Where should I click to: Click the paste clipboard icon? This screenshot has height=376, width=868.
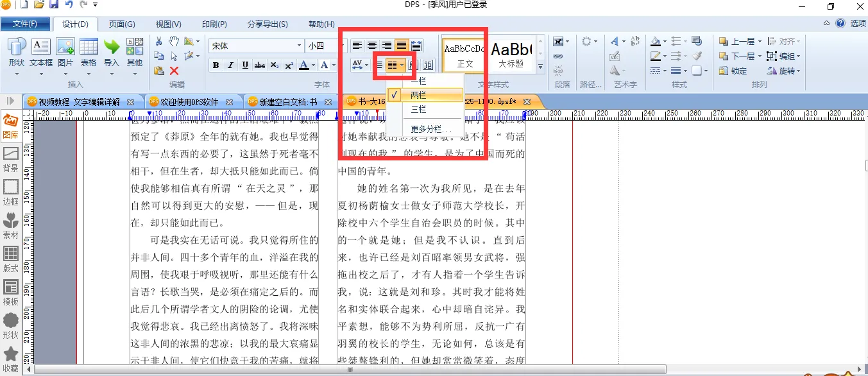(x=159, y=71)
